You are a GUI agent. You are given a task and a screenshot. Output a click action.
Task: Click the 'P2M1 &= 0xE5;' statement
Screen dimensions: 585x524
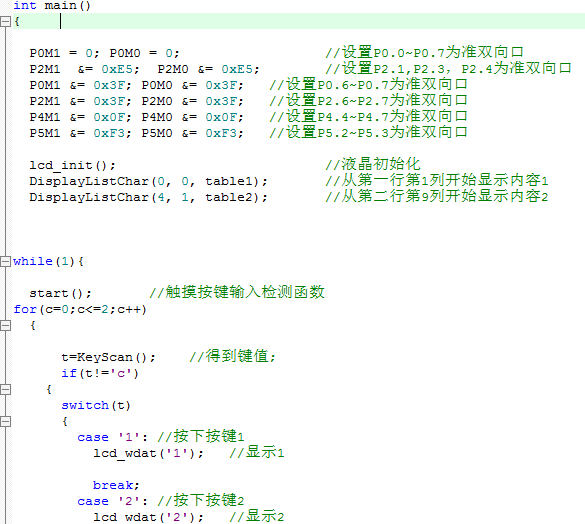click(84, 69)
